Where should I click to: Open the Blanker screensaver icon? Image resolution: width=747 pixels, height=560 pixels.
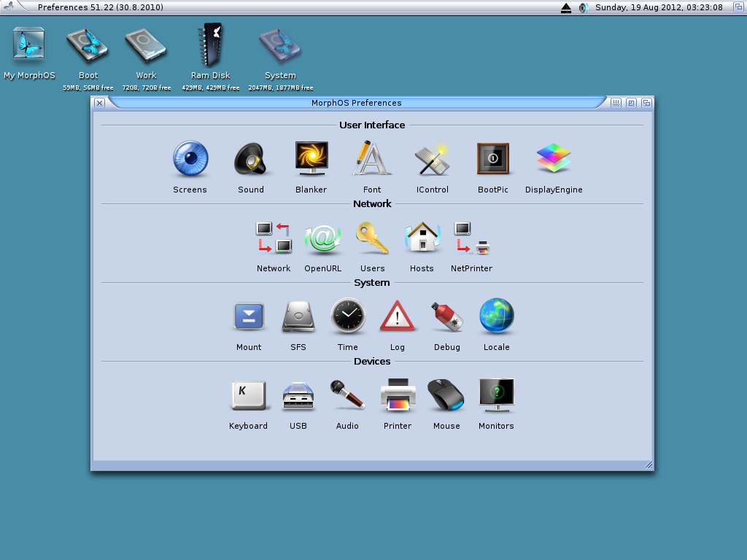(x=311, y=158)
